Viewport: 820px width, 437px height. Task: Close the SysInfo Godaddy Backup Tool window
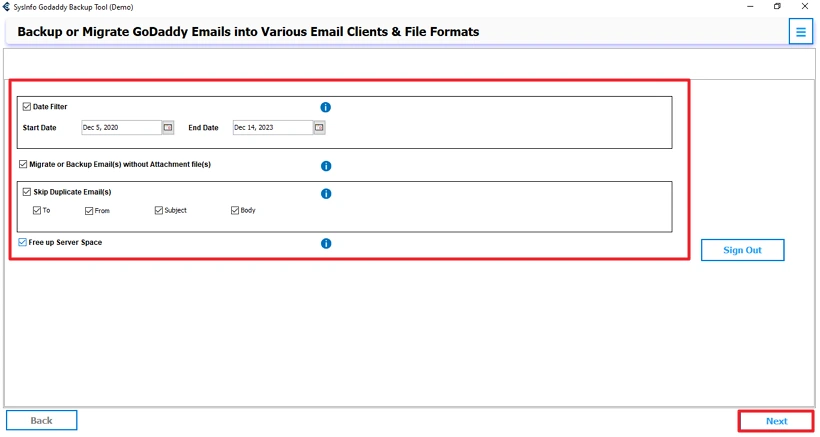pos(805,6)
